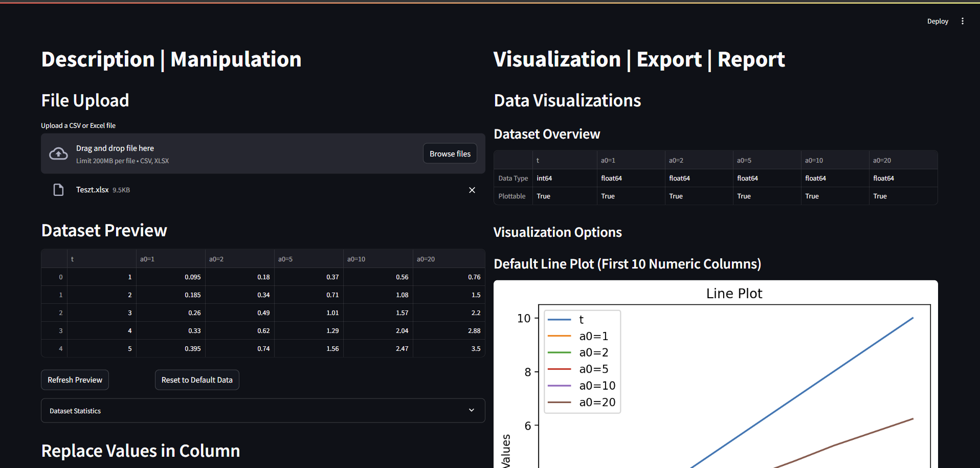980x468 pixels.
Task: Select cell value 0.76 in preview table
Action: [449, 277]
